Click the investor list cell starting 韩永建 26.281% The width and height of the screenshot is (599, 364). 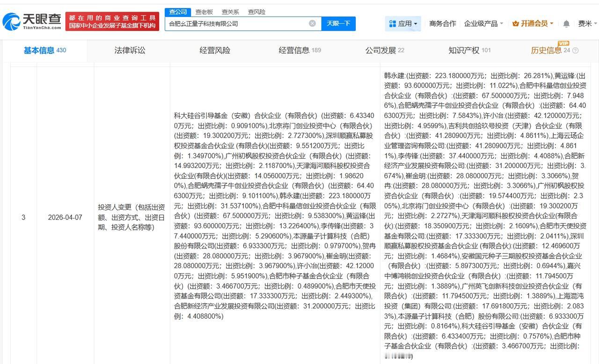(x=485, y=216)
